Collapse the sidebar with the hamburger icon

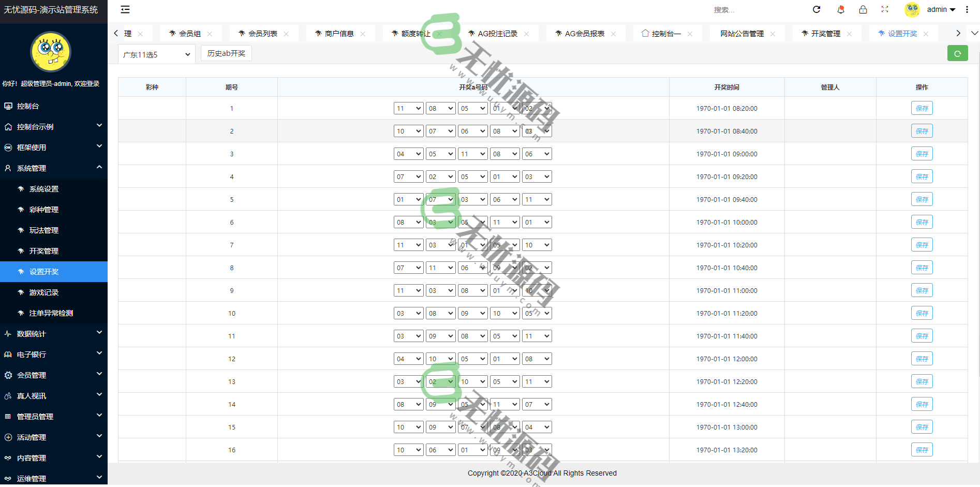point(125,9)
